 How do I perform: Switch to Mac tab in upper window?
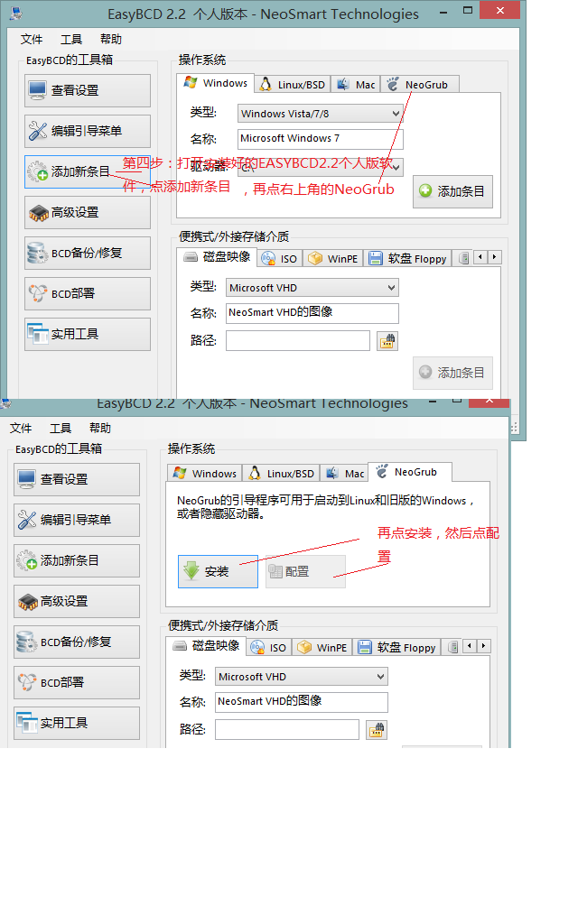(x=356, y=84)
